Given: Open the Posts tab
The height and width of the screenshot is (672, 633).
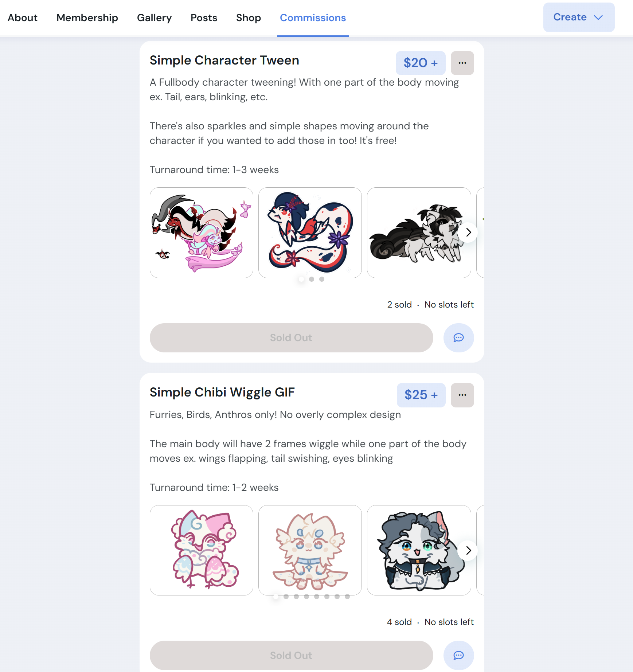Looking at the screenshot, I should click(204, 17).
